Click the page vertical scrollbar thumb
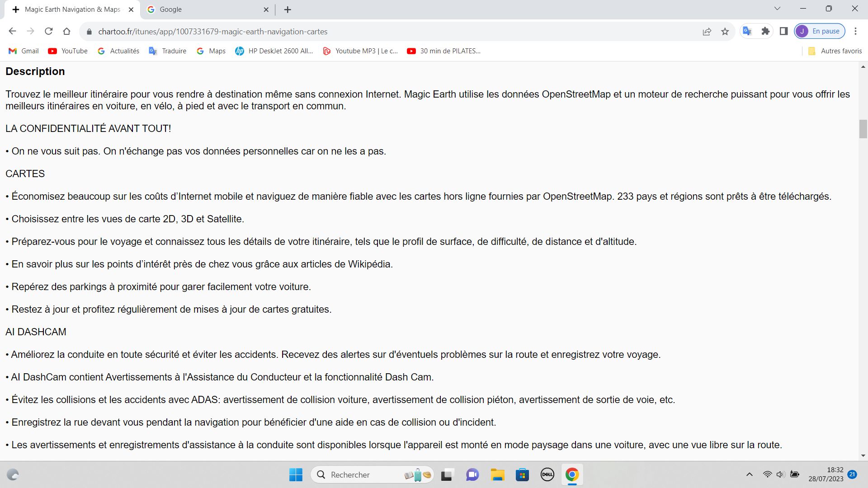 pos(863,129)
